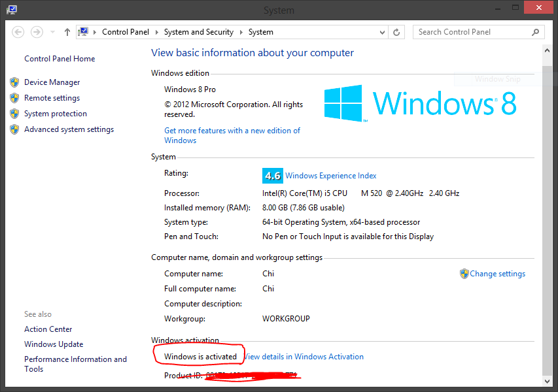Screen dimensions: 558x392
Task: Open Performance Information and Tools
Action: click(75, 364)
